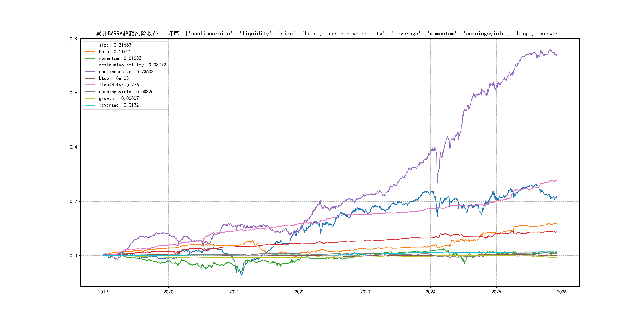This screenshot has width=644, height=322.
Task: Click the liquidity pink legend swatch
Action: [x=90, y=85]
